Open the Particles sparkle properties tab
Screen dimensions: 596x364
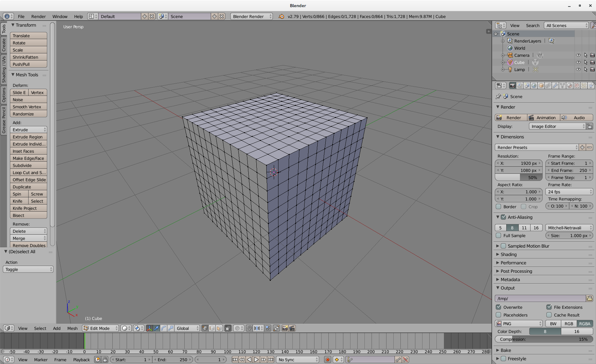[x=584, y=86]
